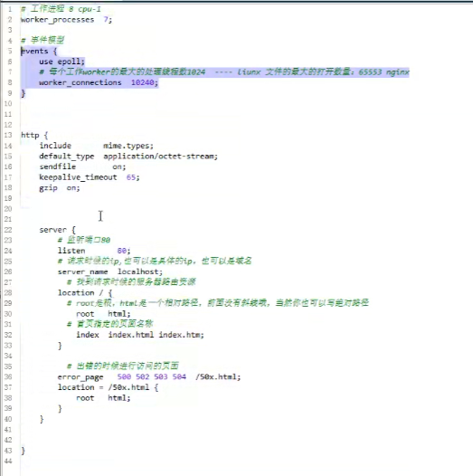This screenshot has height=476, width=473.
Task: Click the 'gzip on;' line
Action: (60, 188)
